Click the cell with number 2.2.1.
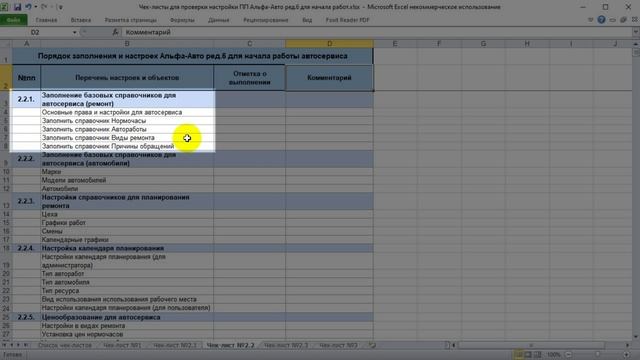 point(26,99)
